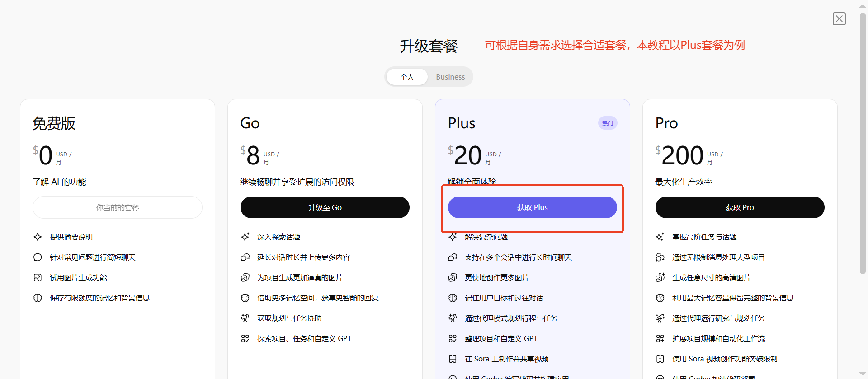The height and width of the screenshot is (379, 868).
Task: Click the image icon beside 生成任意尺寸的高清图片
Action: tap(660, 277)
